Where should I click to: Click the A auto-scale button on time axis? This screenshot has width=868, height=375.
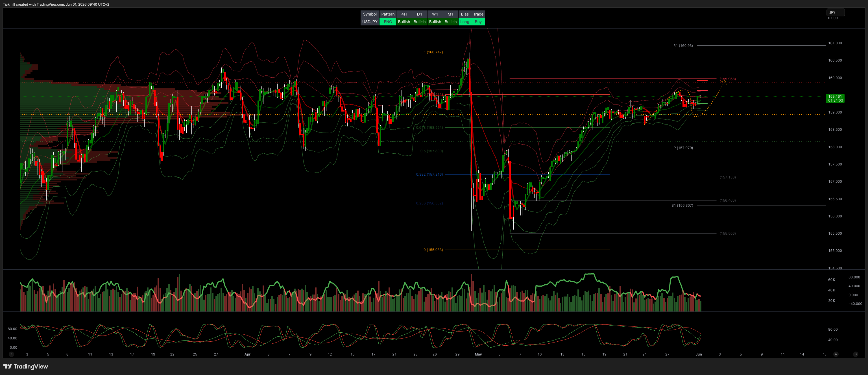(836, 354)
